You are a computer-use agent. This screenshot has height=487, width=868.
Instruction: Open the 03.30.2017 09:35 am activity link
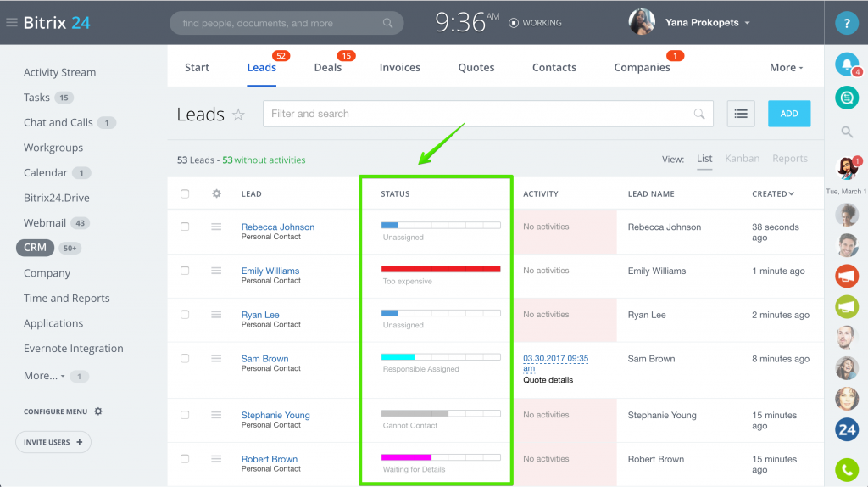[556, 363]
